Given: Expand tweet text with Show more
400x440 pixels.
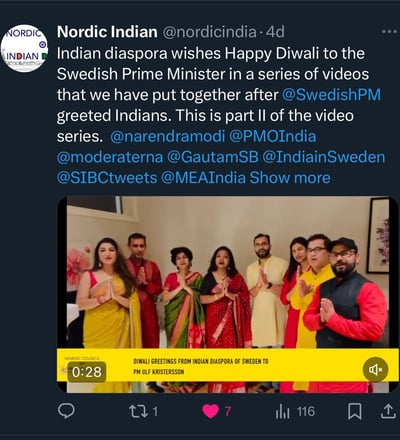Looking at the screenshot, I should click(x=290, y=178).
